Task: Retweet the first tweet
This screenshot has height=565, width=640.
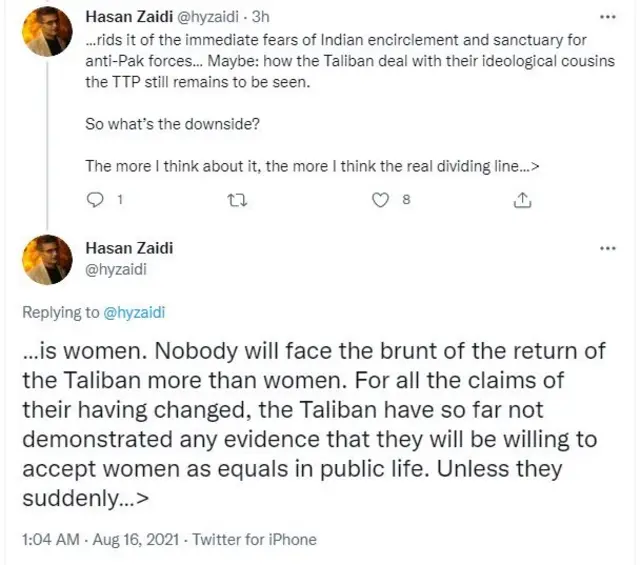Action: (x=236, y=200)
